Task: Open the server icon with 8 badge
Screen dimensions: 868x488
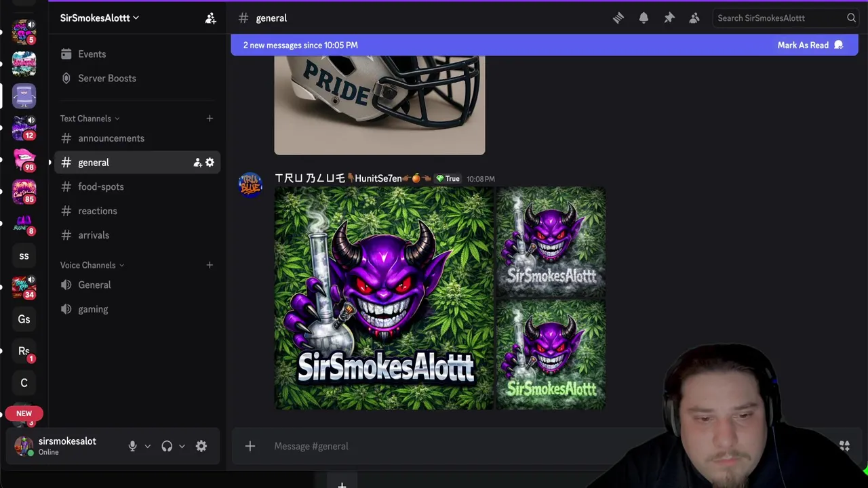Action: coord(24,224)
